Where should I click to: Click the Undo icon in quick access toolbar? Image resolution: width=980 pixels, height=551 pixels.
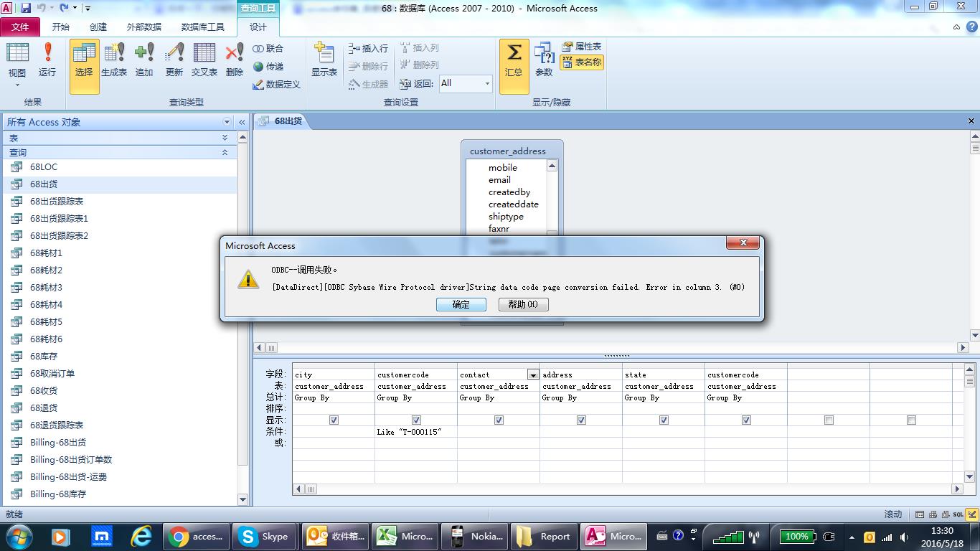42,8
